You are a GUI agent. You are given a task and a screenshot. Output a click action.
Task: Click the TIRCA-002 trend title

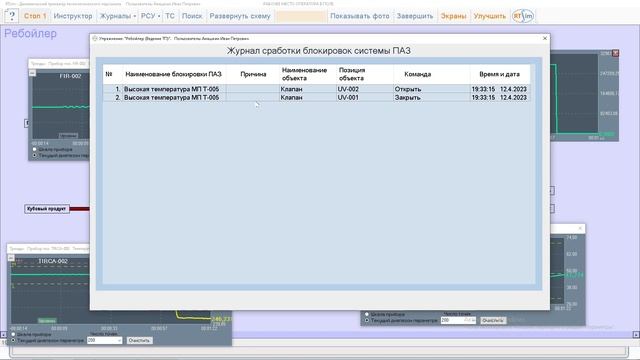pos(53,261)
